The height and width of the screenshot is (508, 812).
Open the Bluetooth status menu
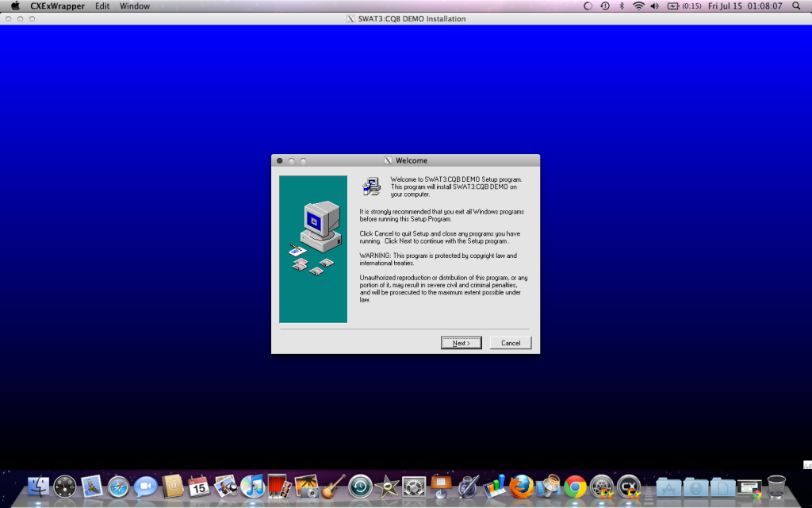[622, 6]
